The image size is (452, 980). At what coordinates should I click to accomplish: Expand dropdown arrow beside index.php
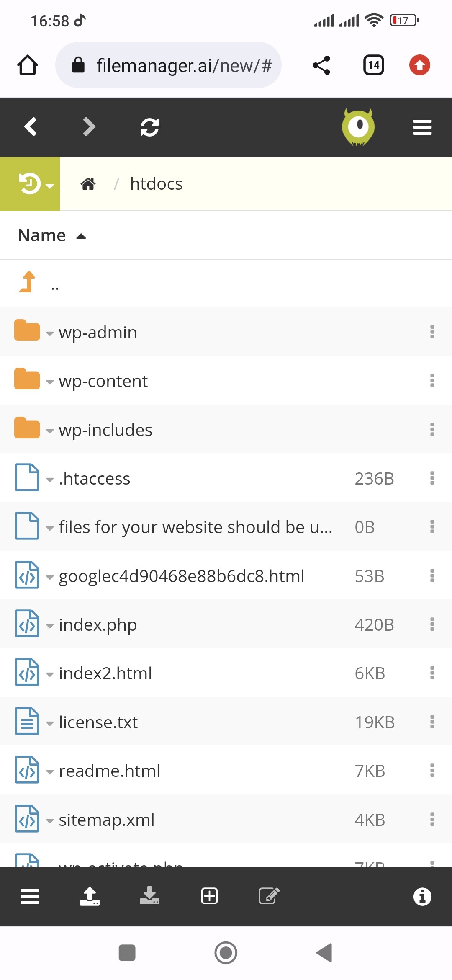tap(50, 626)
